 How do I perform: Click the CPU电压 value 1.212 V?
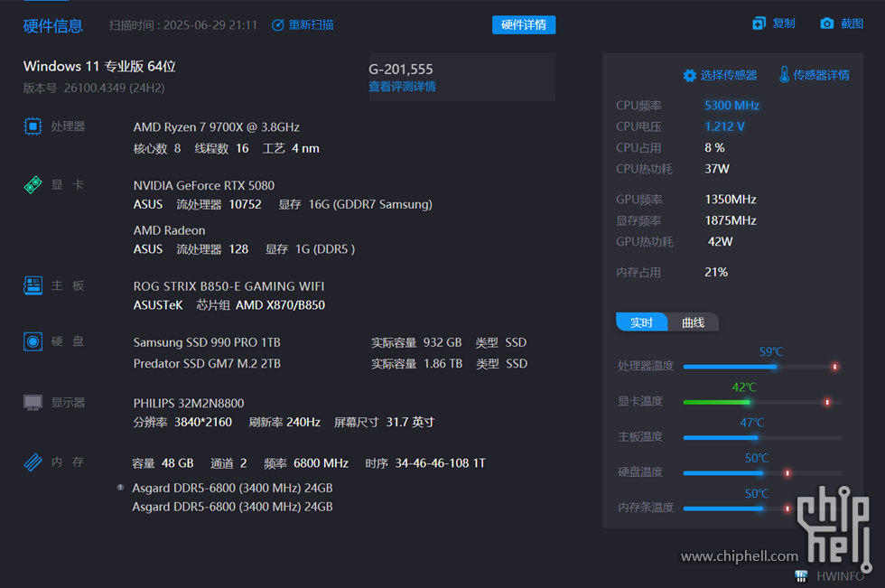724,126
